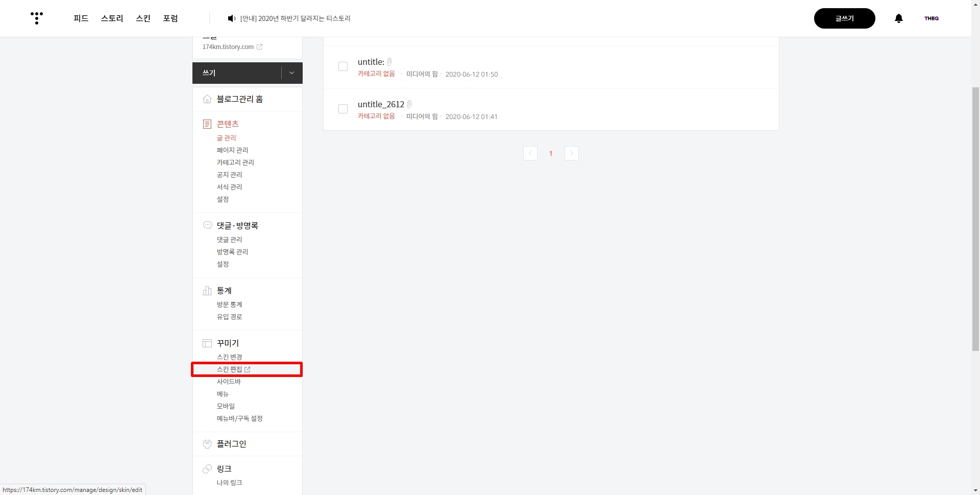Click the 글쓰기 button
The height and width of the screenshot is (495, 980).
pyautogui.click(x=845, y=18)
